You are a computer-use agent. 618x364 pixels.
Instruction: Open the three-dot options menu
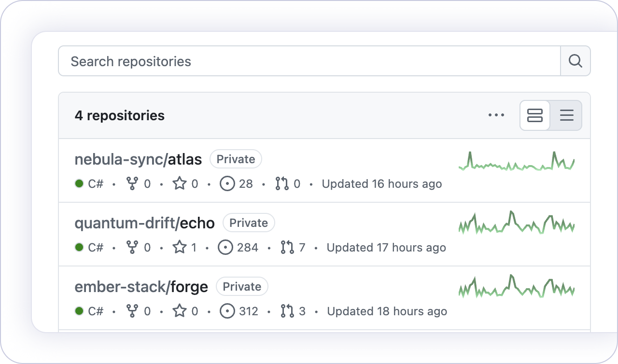496,115
